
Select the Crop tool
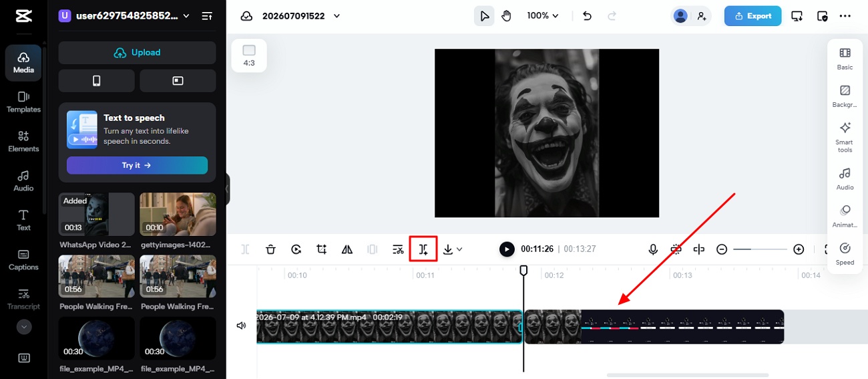click(x=322, y=249)
